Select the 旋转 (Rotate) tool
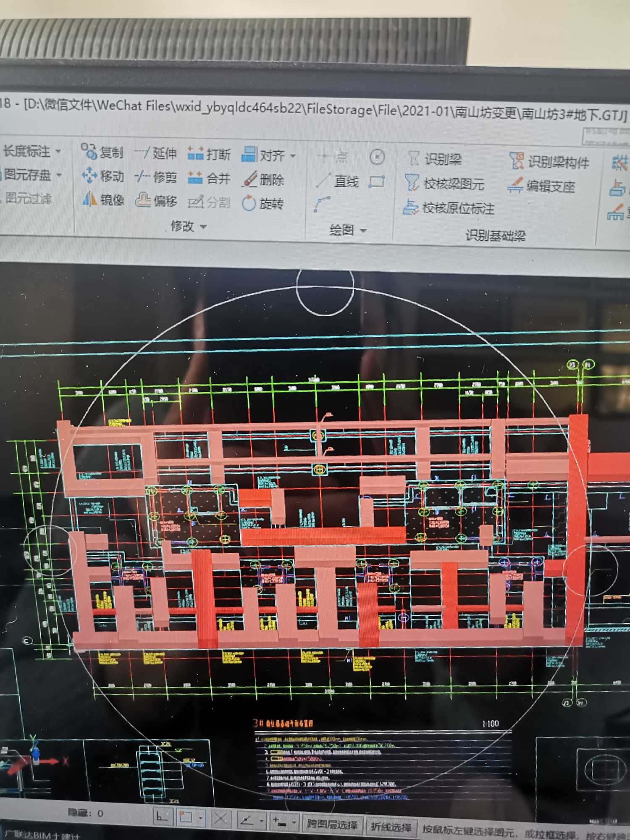The height and width of the screenshot is (840, 630). click(263, 203)
